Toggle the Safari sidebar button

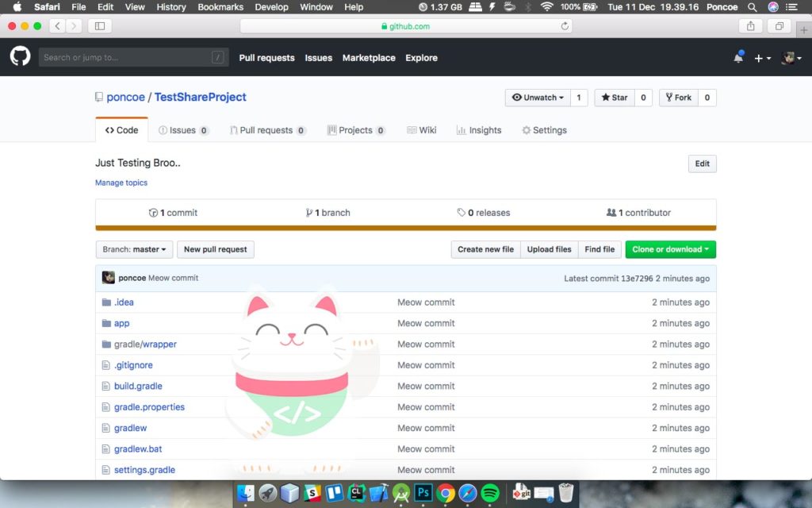point(100,26)
